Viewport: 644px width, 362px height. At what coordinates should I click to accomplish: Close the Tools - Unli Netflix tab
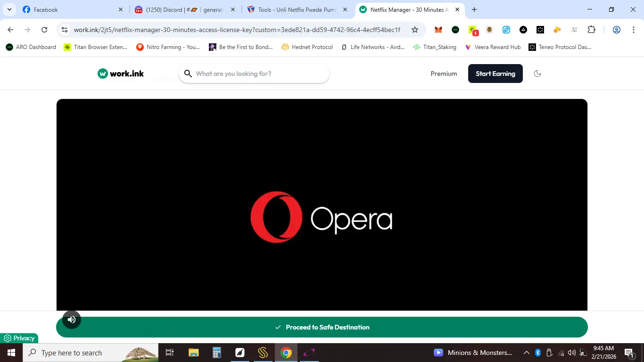click(x=345, y=9)
